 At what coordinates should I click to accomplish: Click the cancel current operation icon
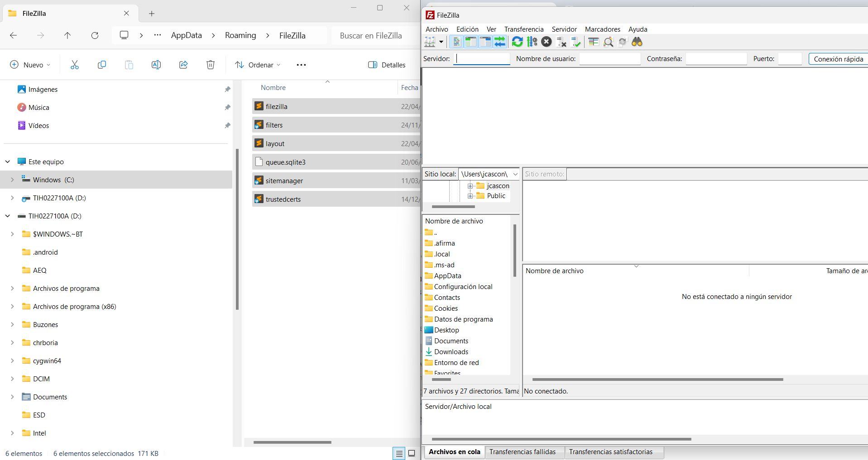[547, 42]
